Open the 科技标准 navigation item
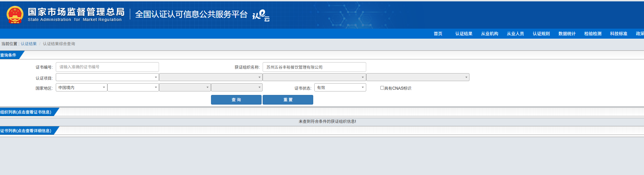Image resolution: width=644 pixels, height=175 pixels. 619,34
